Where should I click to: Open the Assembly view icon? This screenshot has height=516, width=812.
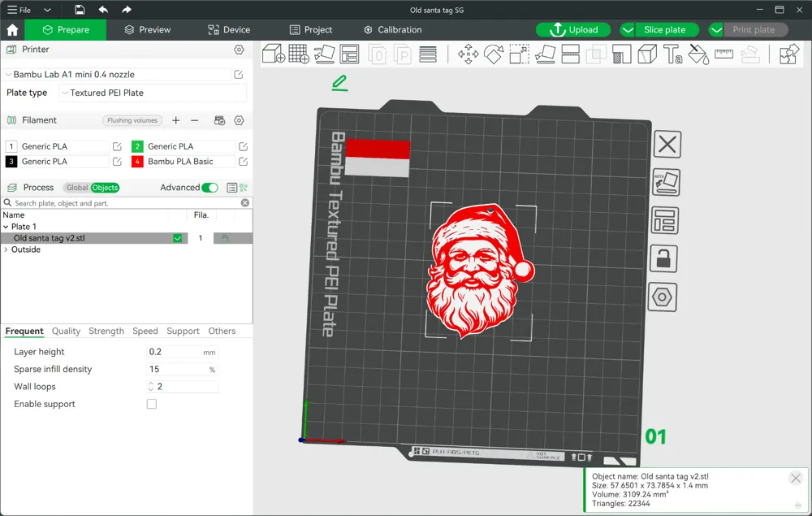point(789,54)
